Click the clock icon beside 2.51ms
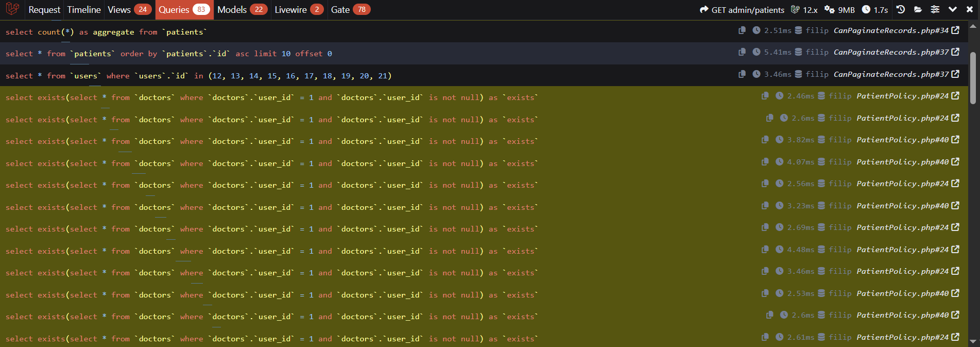This screenshot has height=347, width=980. [x=757, y=30]
